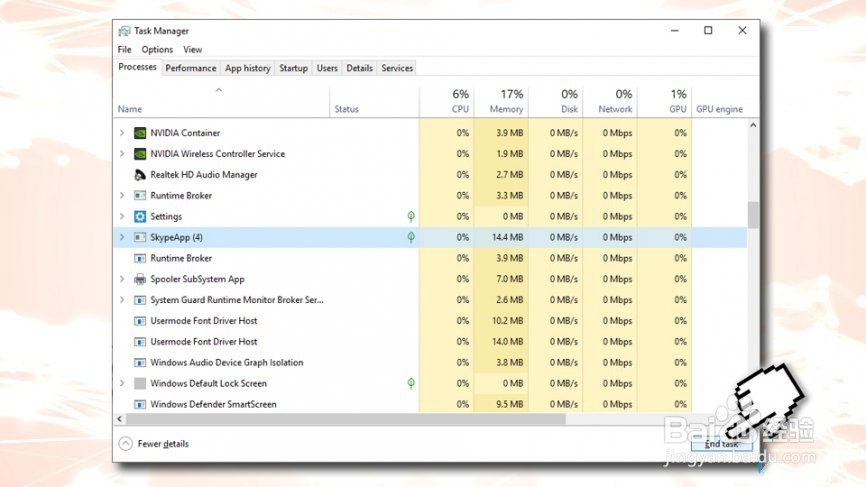This screenshot has height=487, width=866.
Task: Select Runtime Broker row using 3.9 MB
Action: (430, 258)
